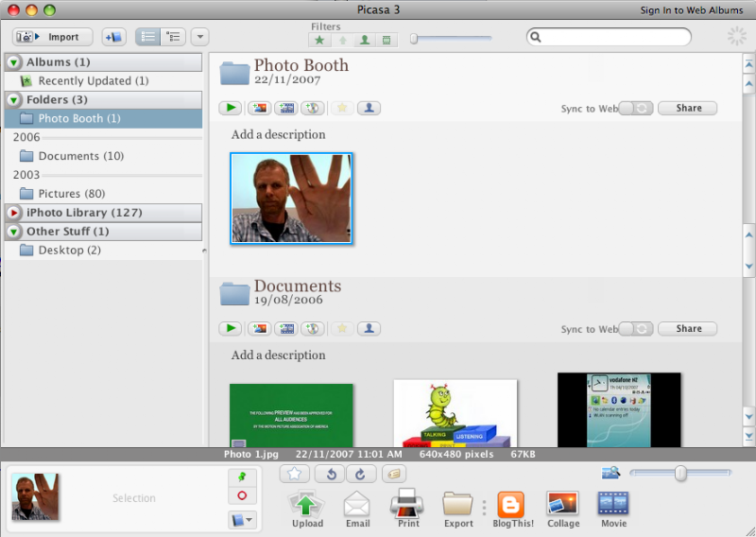
Task: Select the caterpillar cartoon thumbnail
Action: tap(455, 413)
